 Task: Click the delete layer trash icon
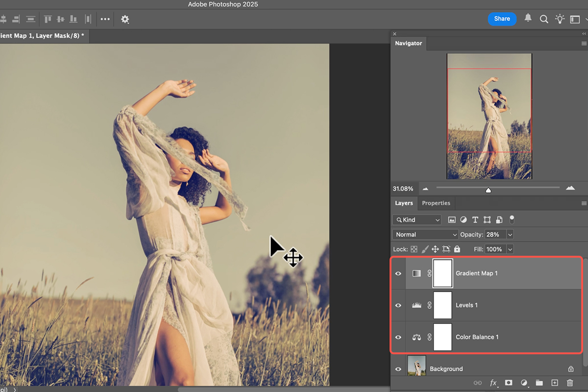tap(570, 383)
